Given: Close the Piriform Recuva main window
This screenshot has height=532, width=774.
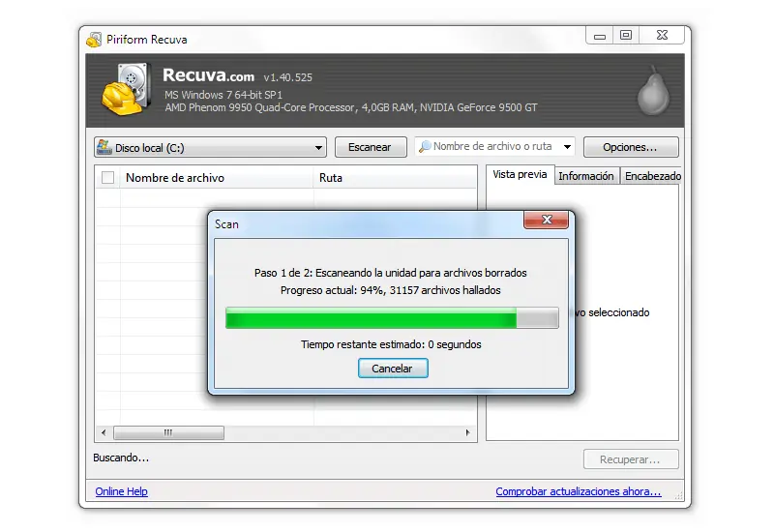Looking at the screenshot, I should coord(662,36).
